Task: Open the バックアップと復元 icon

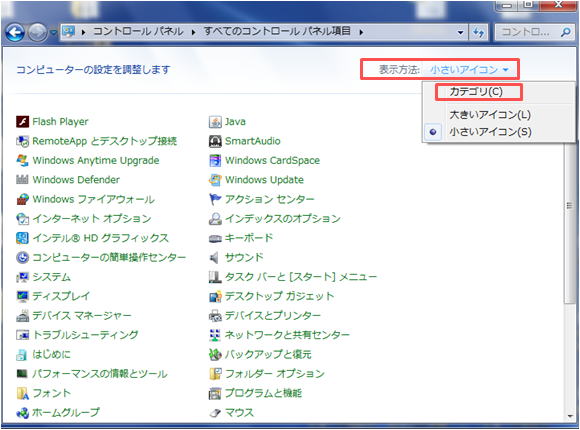Action: [215, 354]
